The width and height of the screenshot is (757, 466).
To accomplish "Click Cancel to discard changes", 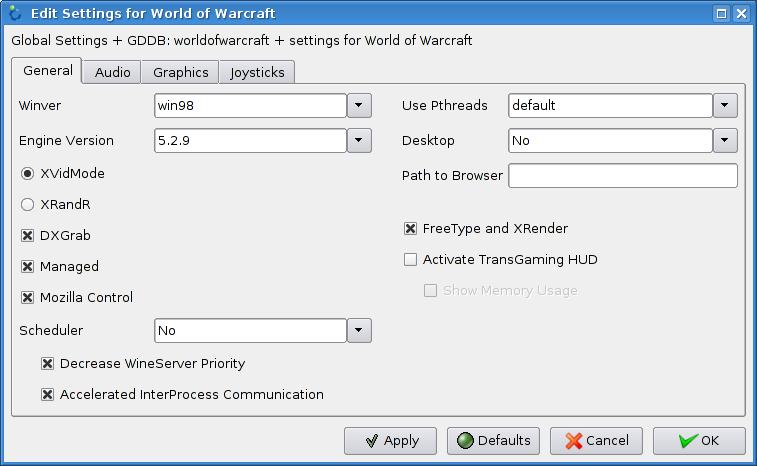I will (x=596, y=441).
